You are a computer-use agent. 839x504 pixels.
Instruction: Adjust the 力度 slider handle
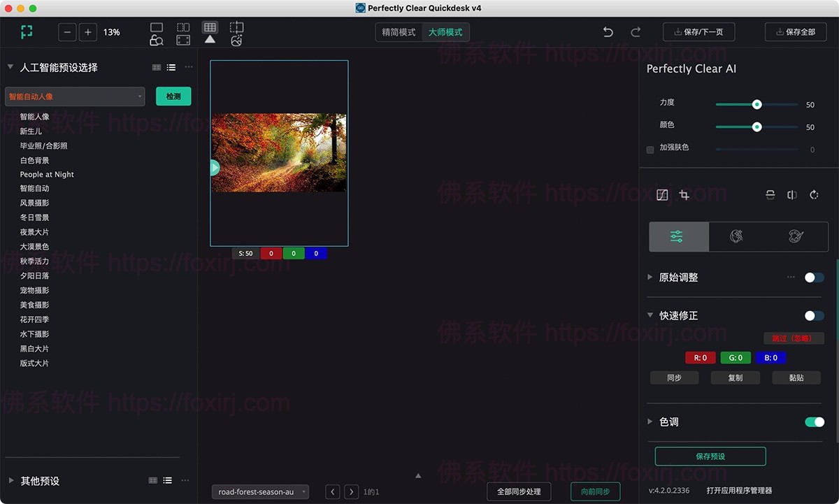click(x=756, y=105)
